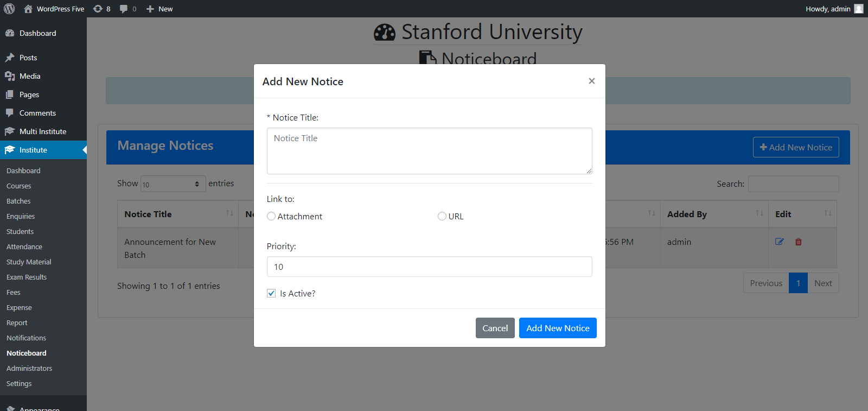The image size is (868, 411).
Task: Toggle the Is Active checkbox
Action: tap(271, 293)
